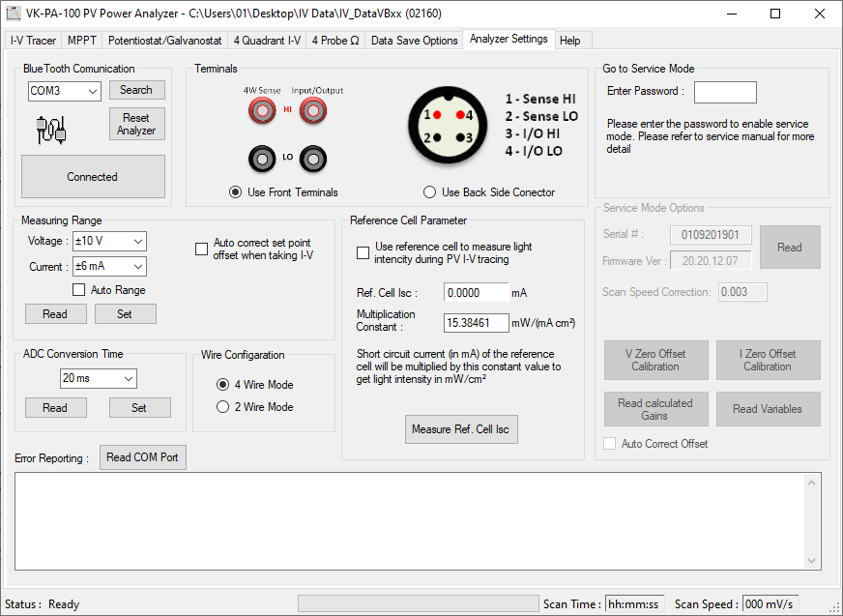Click Set in Measuring Range
843x616 pixels.
[126, 313]
